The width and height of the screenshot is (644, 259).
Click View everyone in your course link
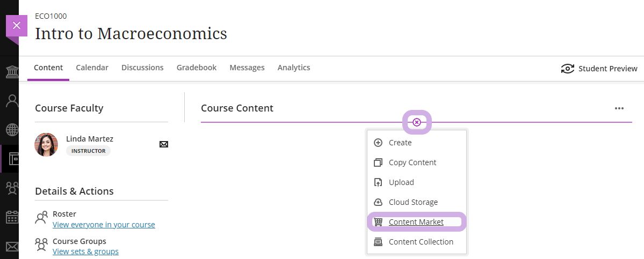pos(104,225)
